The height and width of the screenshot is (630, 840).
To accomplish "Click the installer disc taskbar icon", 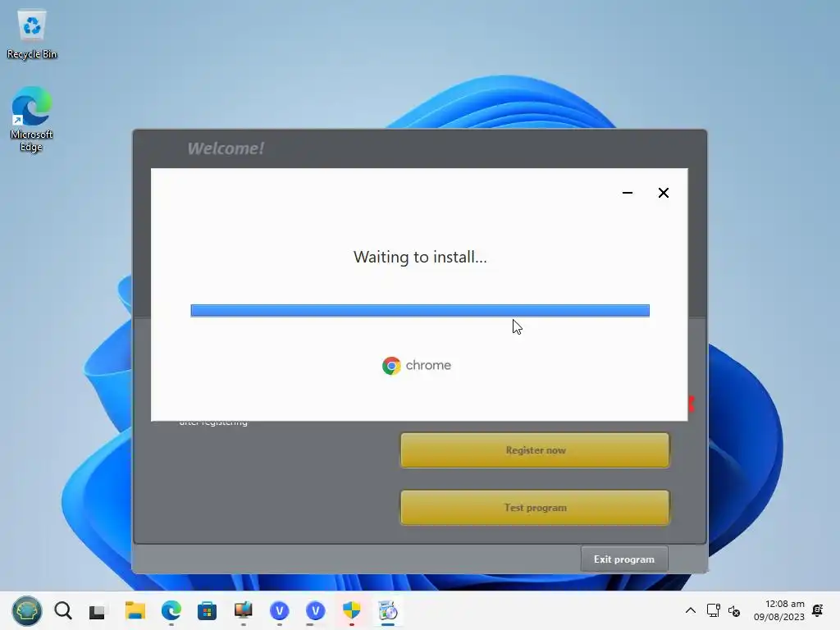I will (388, 610).
